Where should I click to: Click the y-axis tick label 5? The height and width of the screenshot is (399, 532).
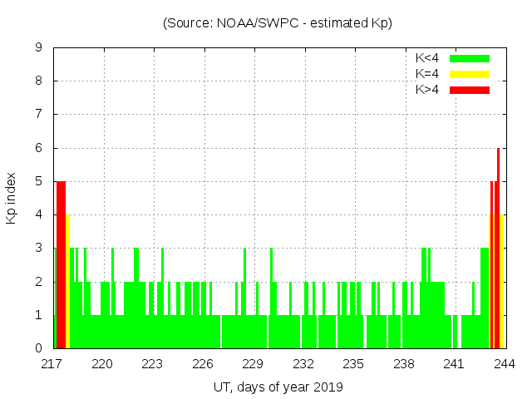click(38, 182)
